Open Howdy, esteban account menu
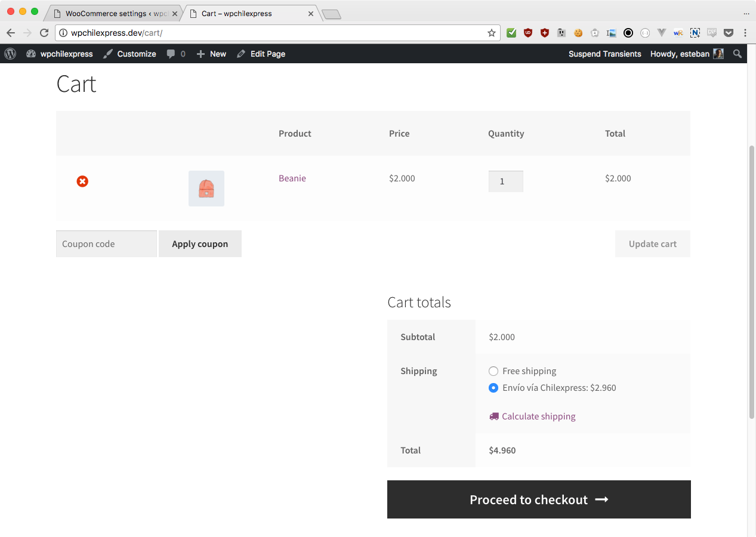 [x=687, y=54]
